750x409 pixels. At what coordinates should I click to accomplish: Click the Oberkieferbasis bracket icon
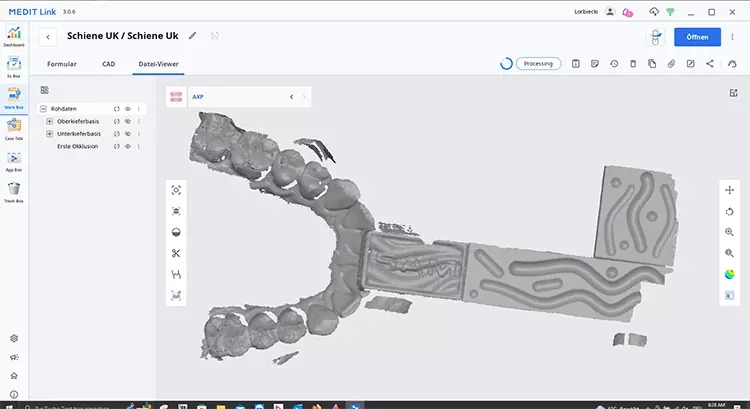click(117, 122)
